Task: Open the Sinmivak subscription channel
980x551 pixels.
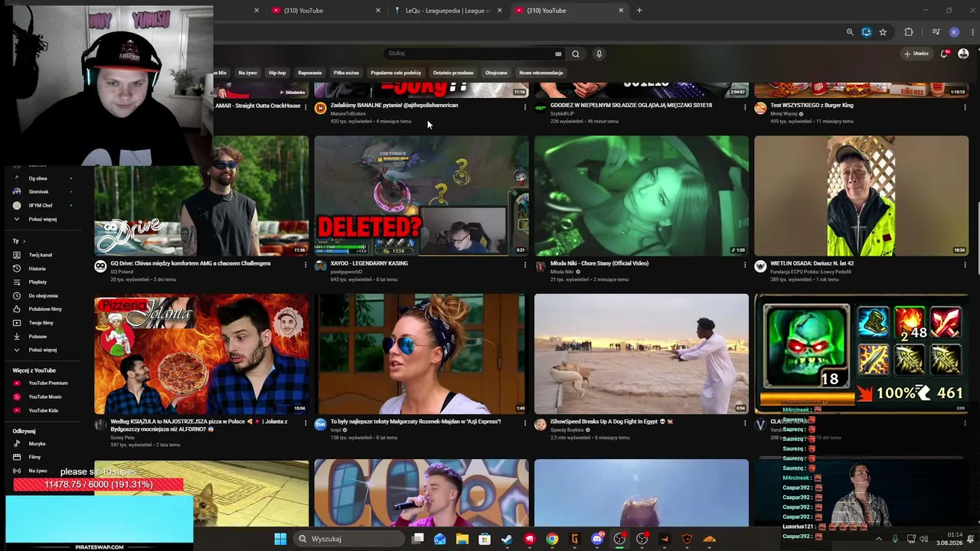Action: tap(38, 192)
